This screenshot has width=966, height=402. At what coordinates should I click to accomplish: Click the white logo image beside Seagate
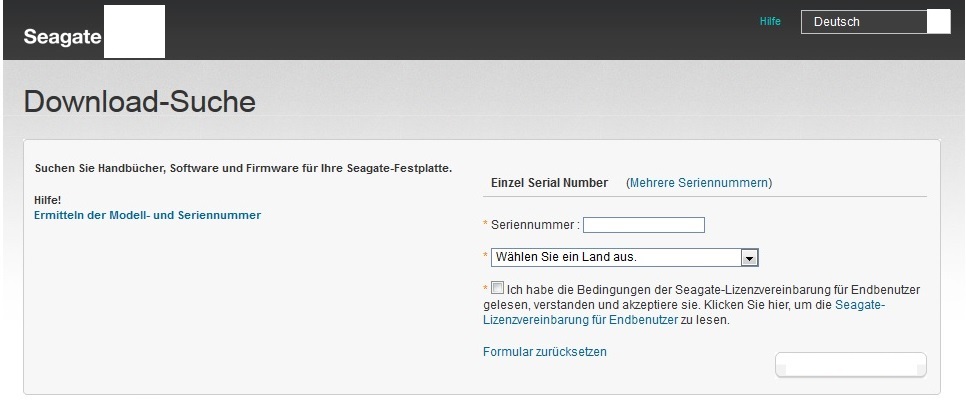[134, 31]
